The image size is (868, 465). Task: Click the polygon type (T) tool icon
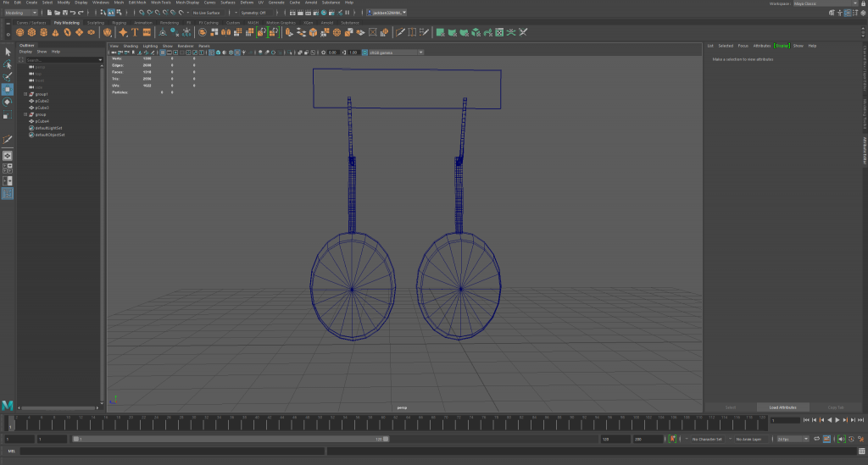click(135, 32)
